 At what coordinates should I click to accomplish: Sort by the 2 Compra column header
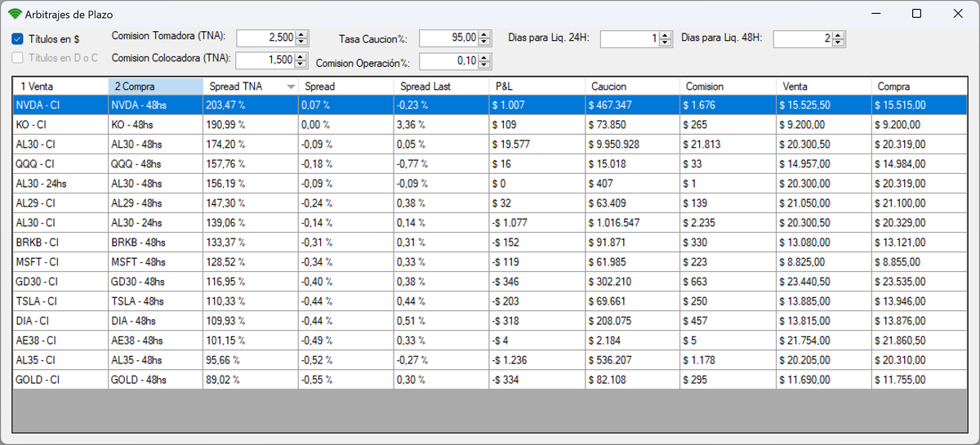pos(155,87)
